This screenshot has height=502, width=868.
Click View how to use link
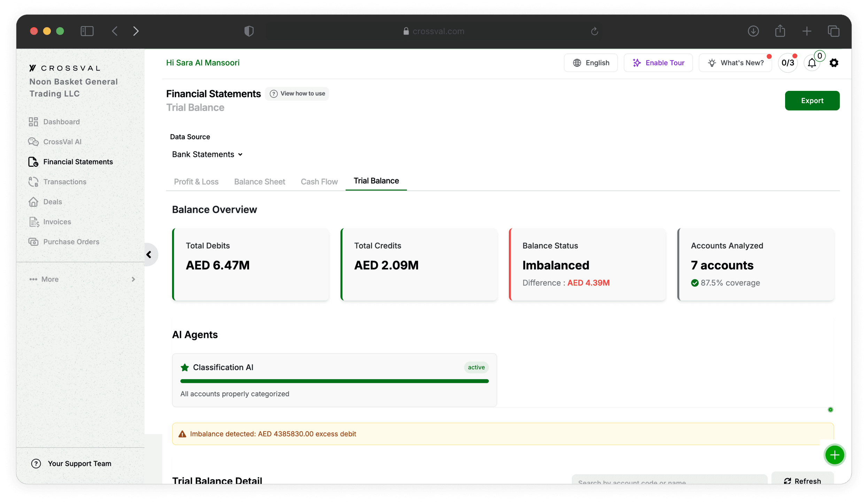[x=297, y=94]
